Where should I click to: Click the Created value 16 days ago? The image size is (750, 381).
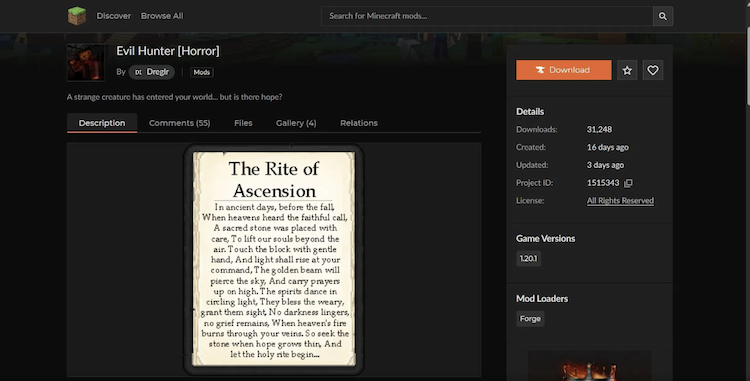[x=607, y=147]
